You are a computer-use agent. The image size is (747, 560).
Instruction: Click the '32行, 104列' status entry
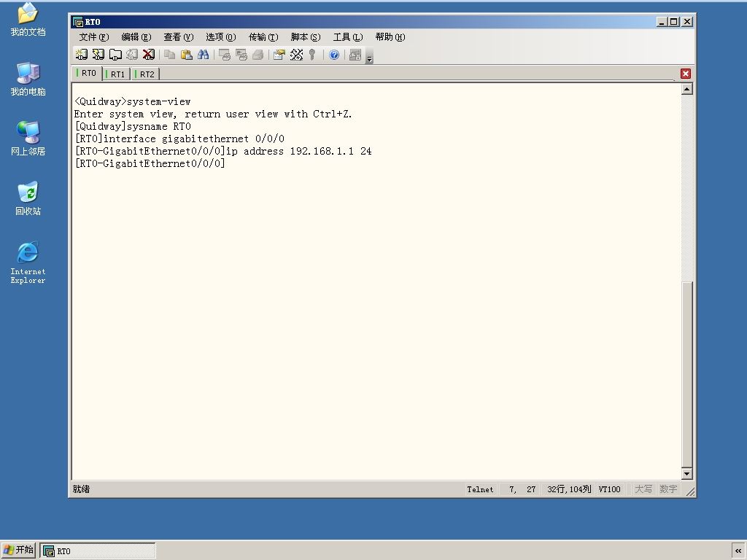click(x=569, y=489)
